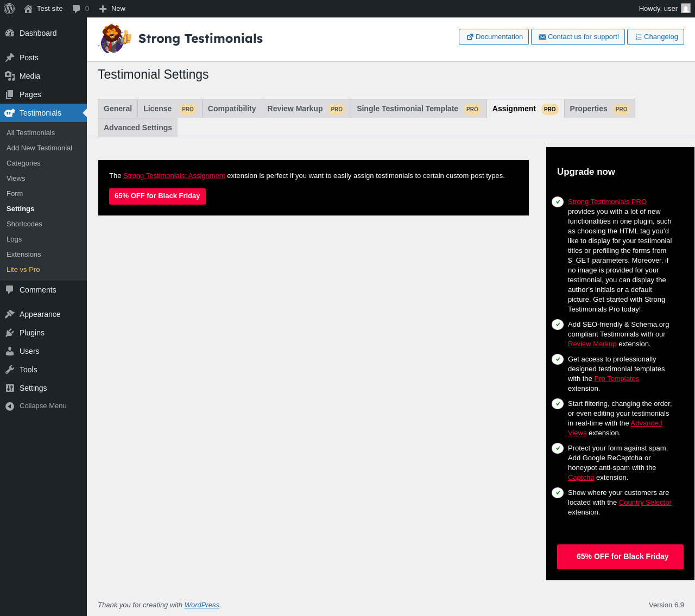Go to the Advanced Settings tab
Screen dimensions: 695x616
click(138, 128)
